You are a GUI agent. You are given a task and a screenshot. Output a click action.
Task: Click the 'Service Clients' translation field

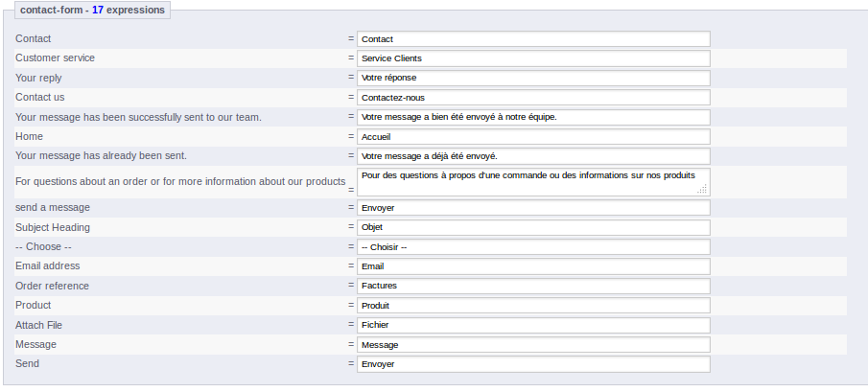[x=532, y=58]
